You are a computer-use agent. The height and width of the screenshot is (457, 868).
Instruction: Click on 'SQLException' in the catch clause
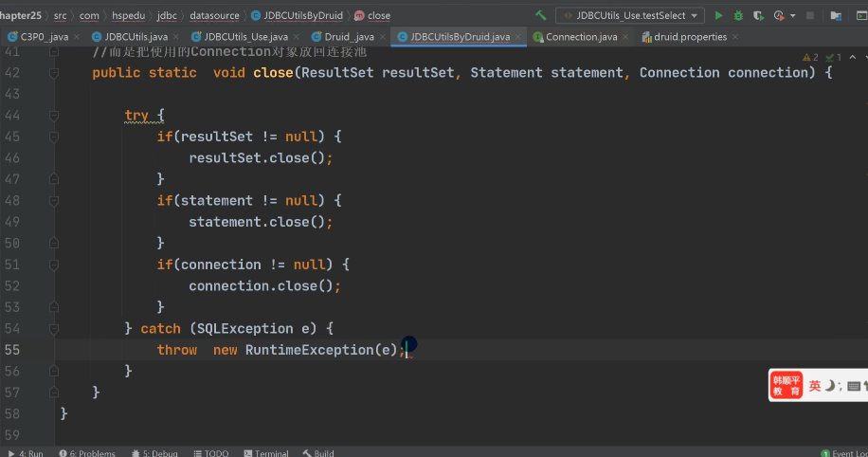[245, 328]
